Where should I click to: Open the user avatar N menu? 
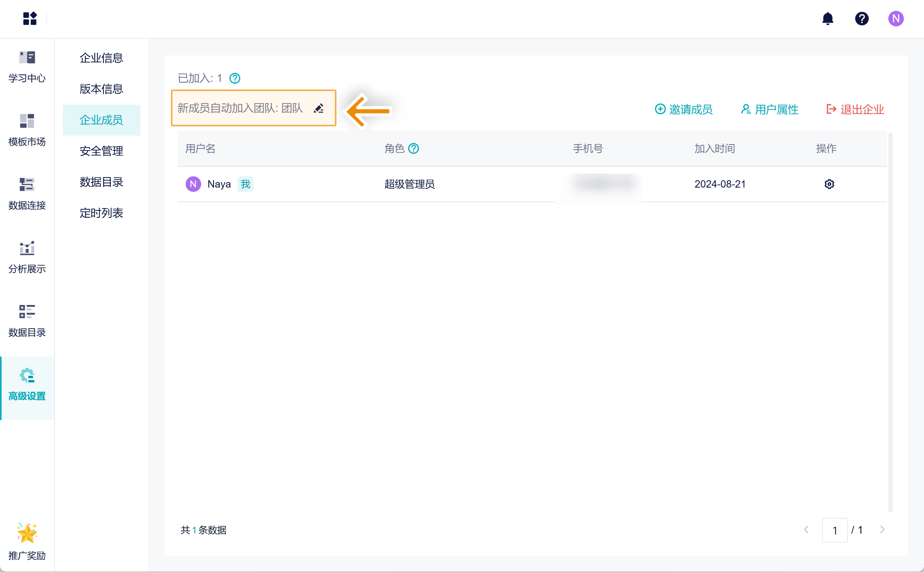pos(896,19)
